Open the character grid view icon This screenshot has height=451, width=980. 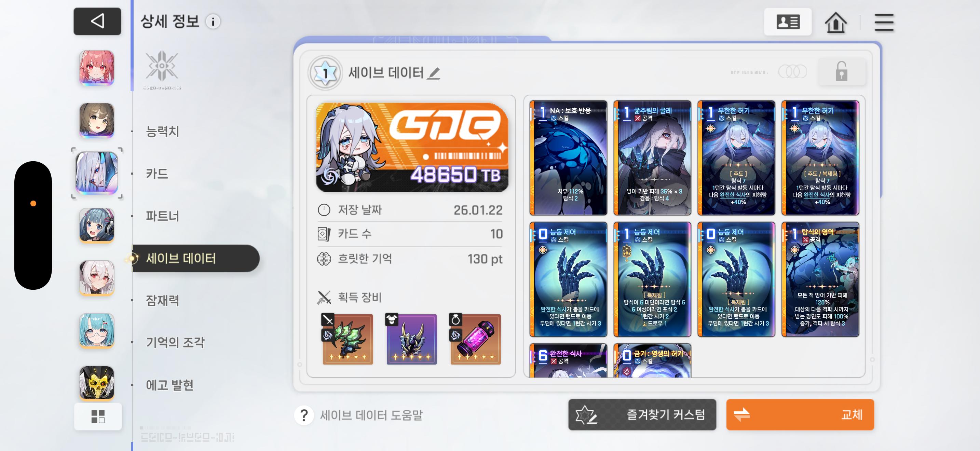[98, 416]
